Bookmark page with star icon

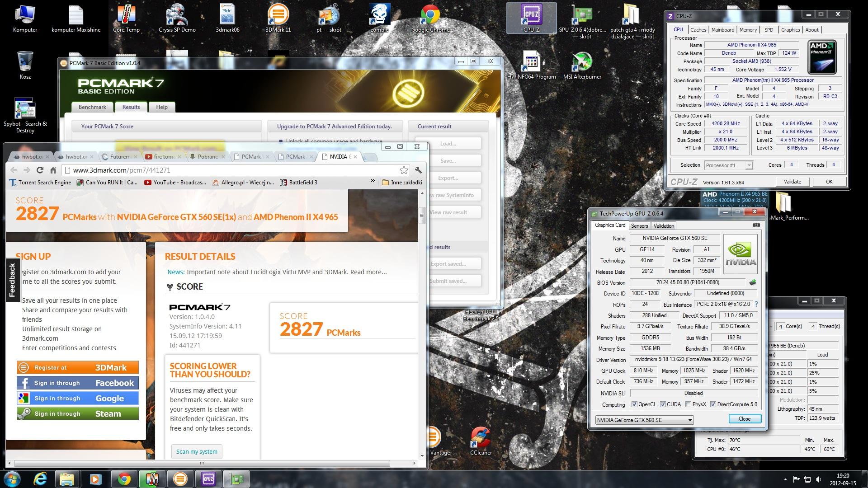404,170
